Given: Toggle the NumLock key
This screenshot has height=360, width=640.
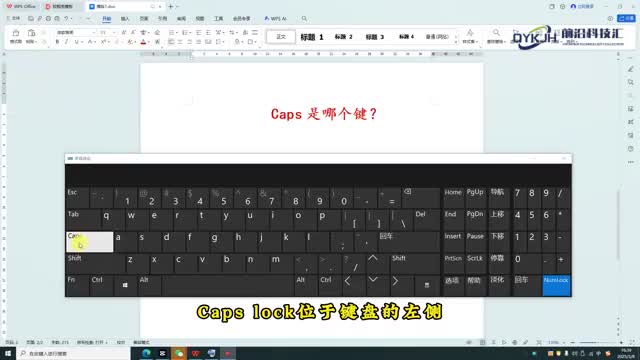Looking at the screenshot, I should 556,285.
